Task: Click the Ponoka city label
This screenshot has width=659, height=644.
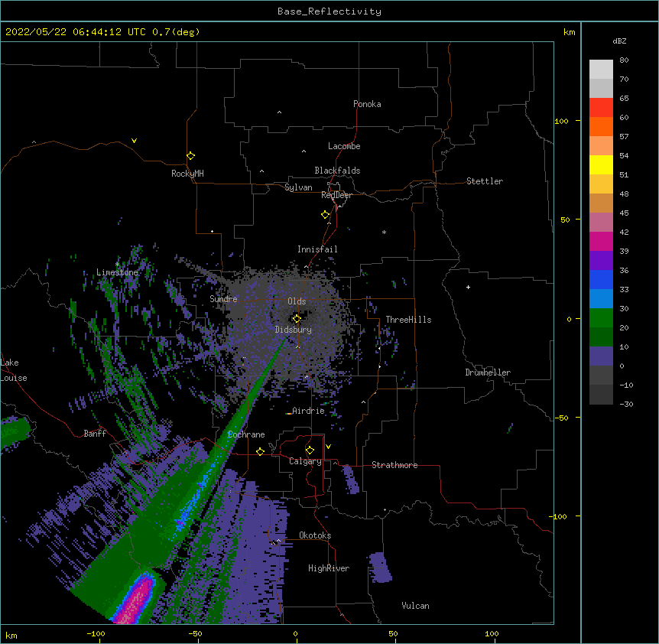Action: 367,104
